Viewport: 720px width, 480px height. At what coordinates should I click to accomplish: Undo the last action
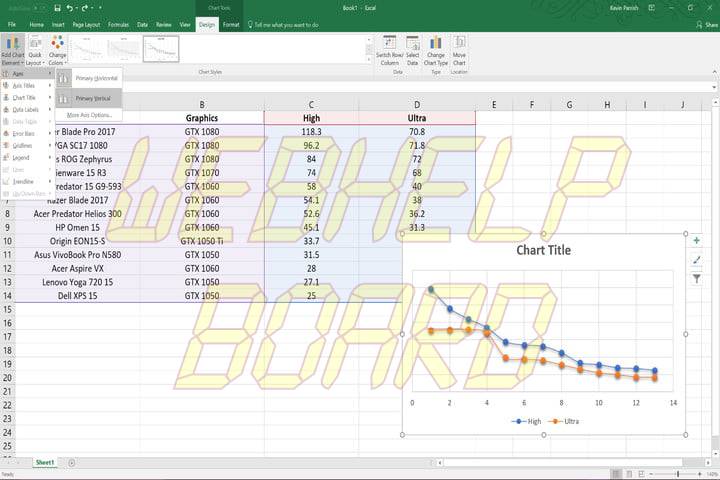tap(70, 8)
